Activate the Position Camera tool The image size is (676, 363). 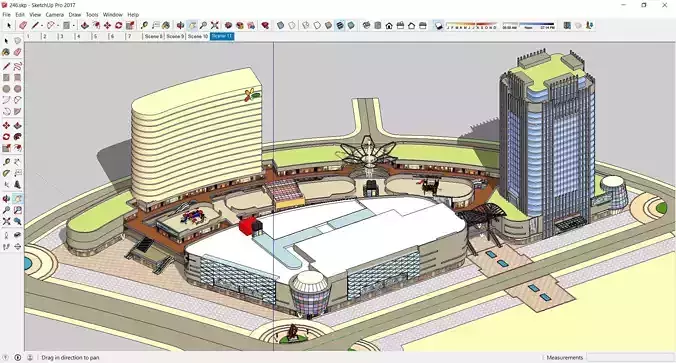tap(6, 235)
